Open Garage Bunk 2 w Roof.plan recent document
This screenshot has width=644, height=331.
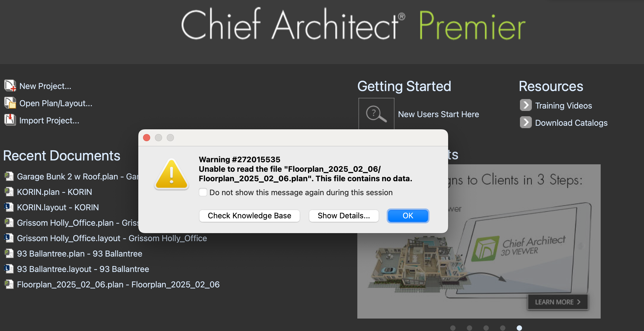77,176
